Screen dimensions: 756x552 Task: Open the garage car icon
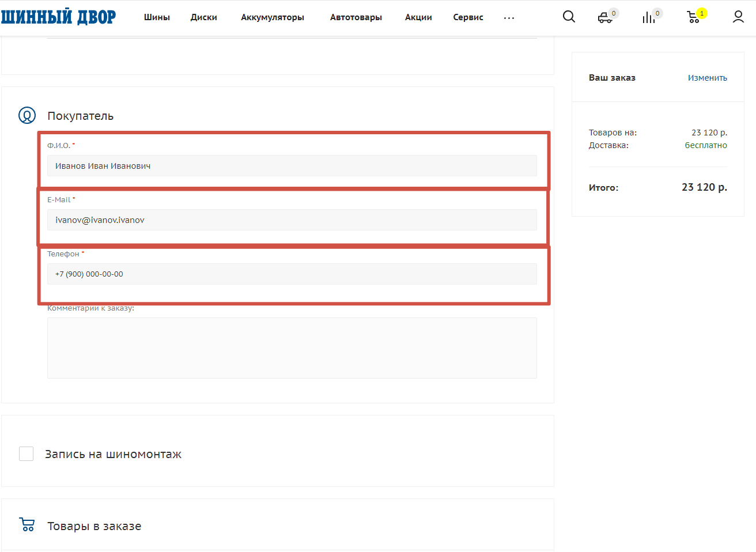(x=605, y=18)
